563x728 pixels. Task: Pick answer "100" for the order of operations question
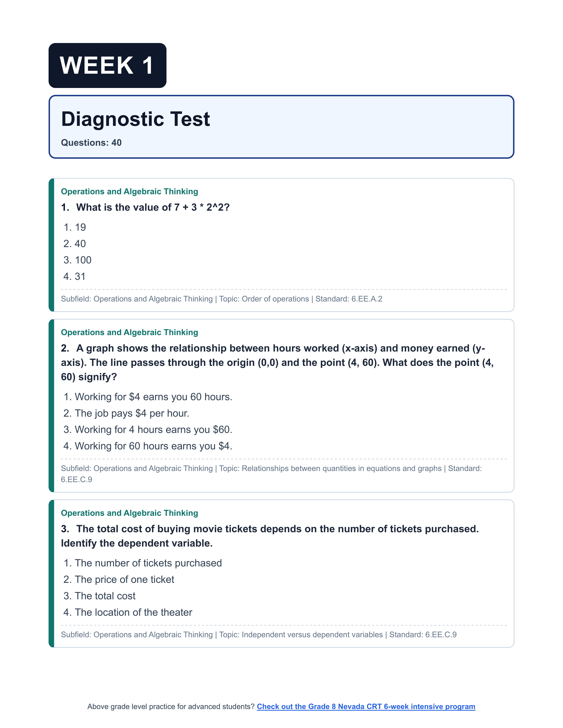[x=83, y=260]
